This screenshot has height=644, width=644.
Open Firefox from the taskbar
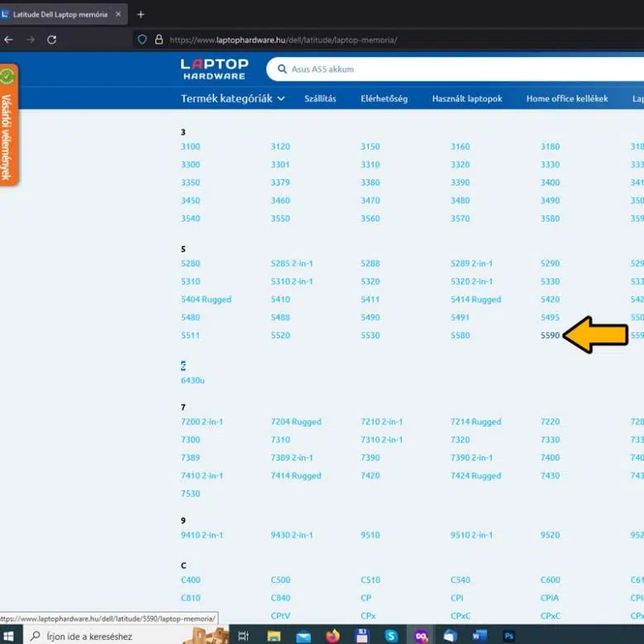point(332,637)
